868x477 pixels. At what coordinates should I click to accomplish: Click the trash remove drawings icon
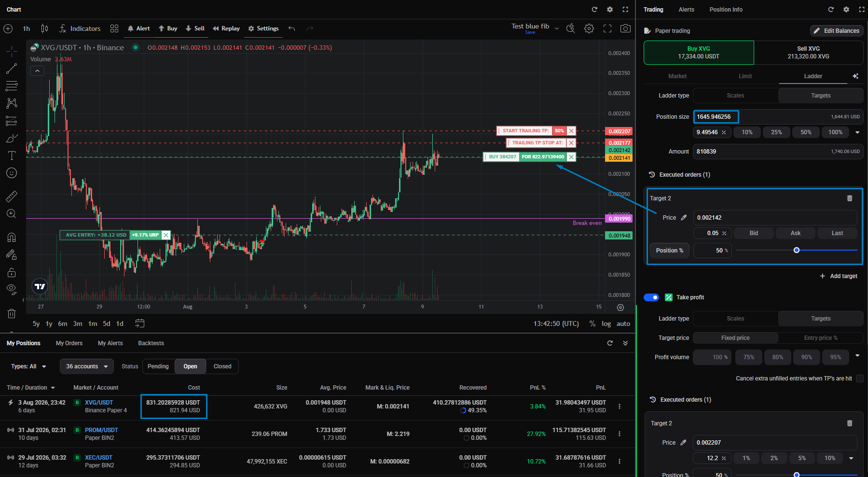(x=12, y=314)
